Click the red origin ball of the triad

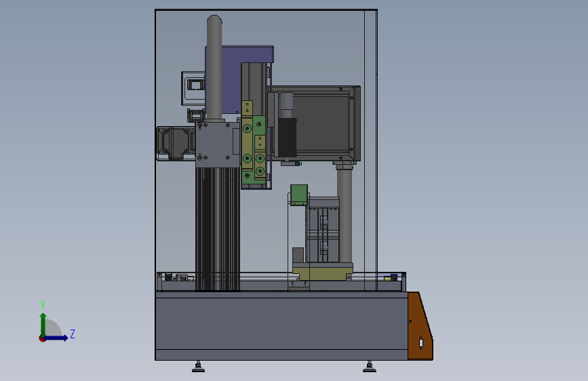(x=42, y=338)
